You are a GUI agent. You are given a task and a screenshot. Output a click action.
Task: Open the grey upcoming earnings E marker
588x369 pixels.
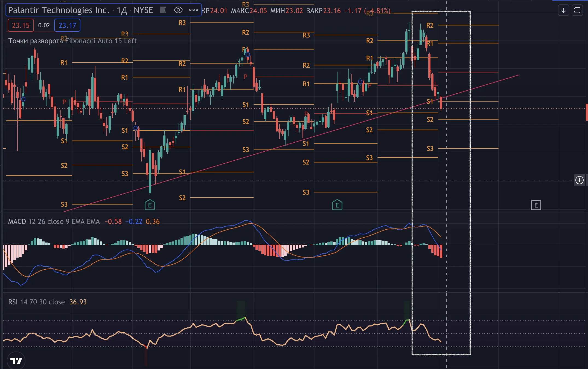click(536, 205)
